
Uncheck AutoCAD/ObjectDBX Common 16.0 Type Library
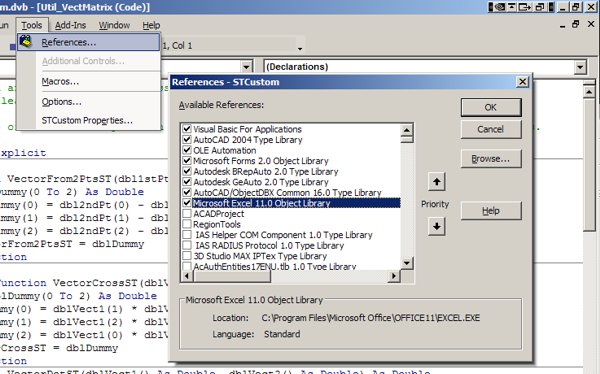point(187,192)
